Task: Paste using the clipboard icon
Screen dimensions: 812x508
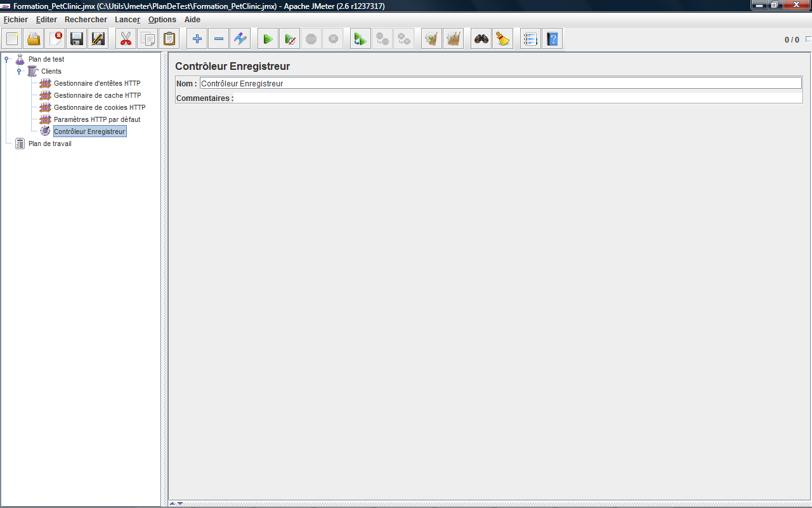Action: pyautogui.click(x=169, y=39)
